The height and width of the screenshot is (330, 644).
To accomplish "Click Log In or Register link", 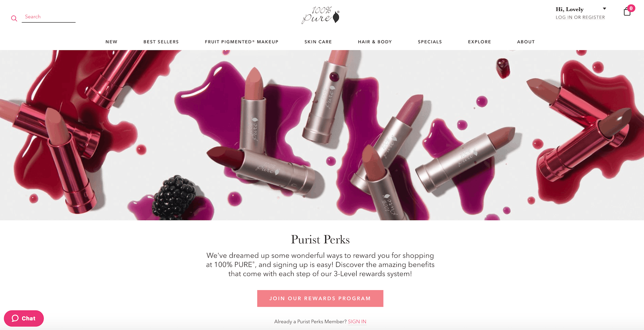I will pos(580,17).
